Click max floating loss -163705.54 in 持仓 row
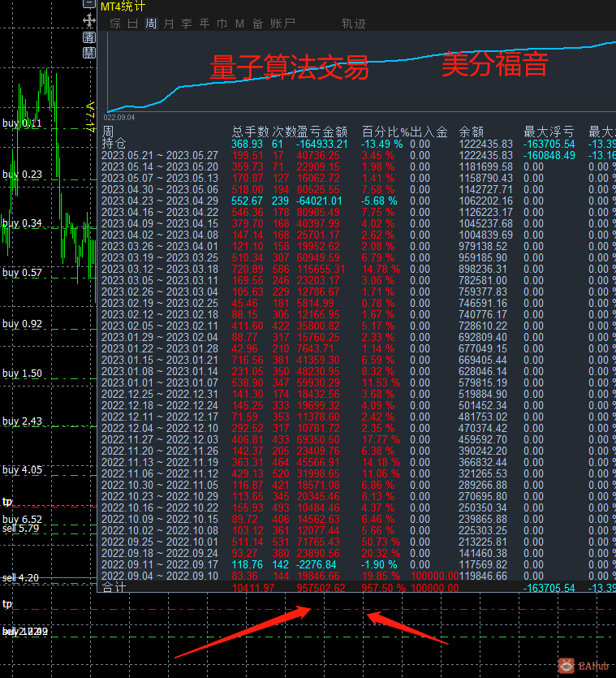The height and width of the screenshot is (678, 616). click(549, 144)
